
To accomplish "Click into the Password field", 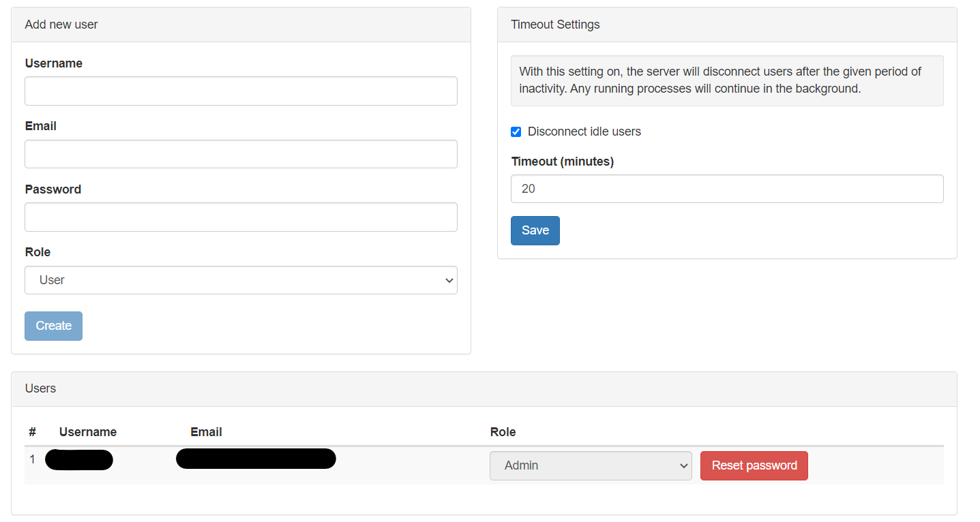I will pos(241,217).
